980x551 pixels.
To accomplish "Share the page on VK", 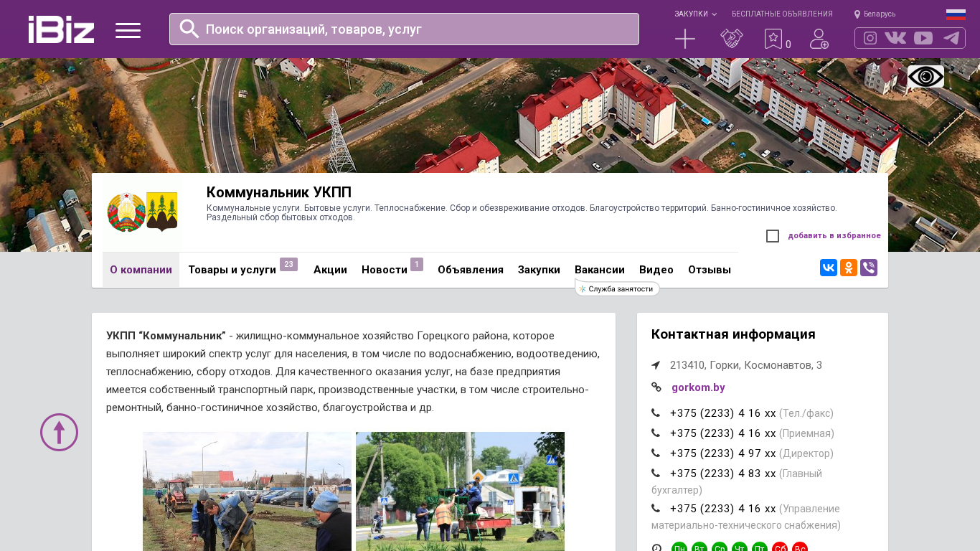I will pyautogui.click(x=829, y=268).
